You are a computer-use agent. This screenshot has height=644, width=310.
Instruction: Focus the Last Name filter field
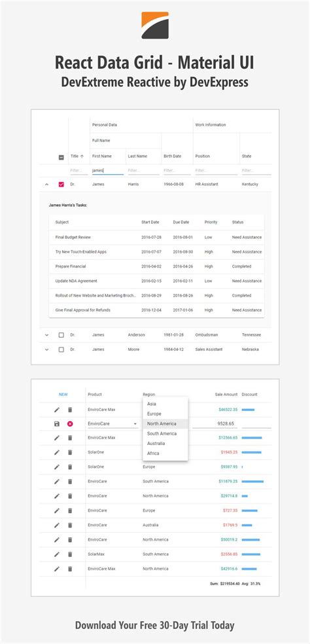click(143, 170)
